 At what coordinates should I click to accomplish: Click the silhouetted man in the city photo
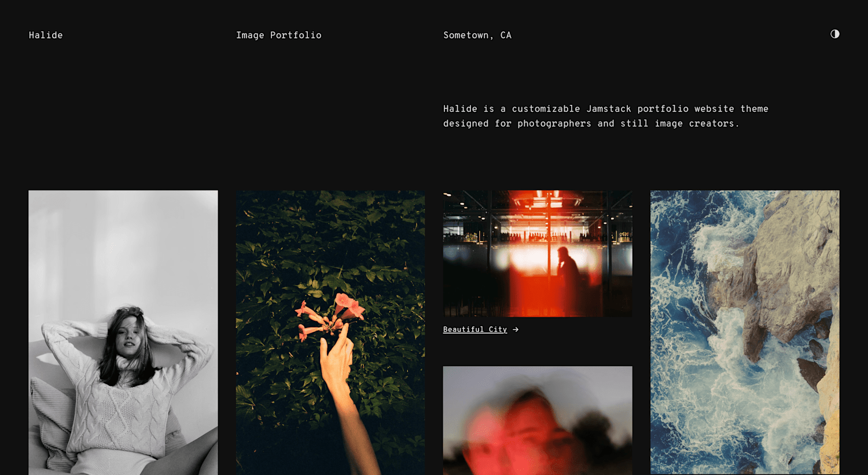coord(568,278)
